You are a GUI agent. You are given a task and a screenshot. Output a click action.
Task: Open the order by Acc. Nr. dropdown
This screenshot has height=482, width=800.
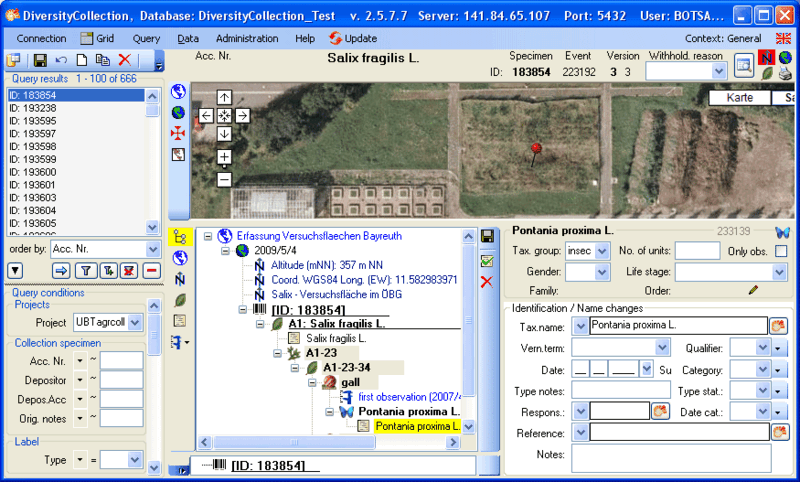coord(152,249)
